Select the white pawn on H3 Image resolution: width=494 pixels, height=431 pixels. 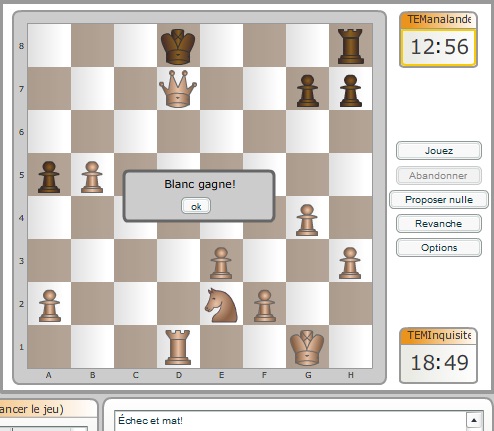[350, 263]
